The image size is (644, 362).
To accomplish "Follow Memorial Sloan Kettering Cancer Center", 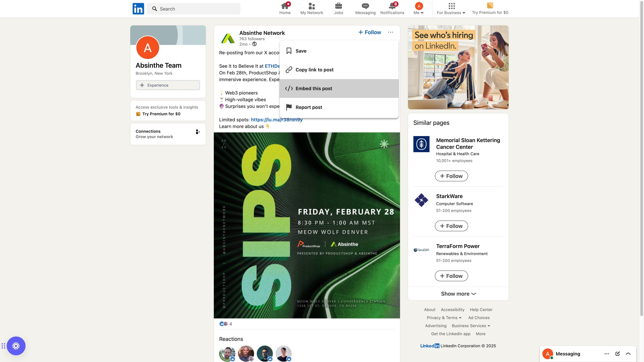I will (x=451, y=176).
